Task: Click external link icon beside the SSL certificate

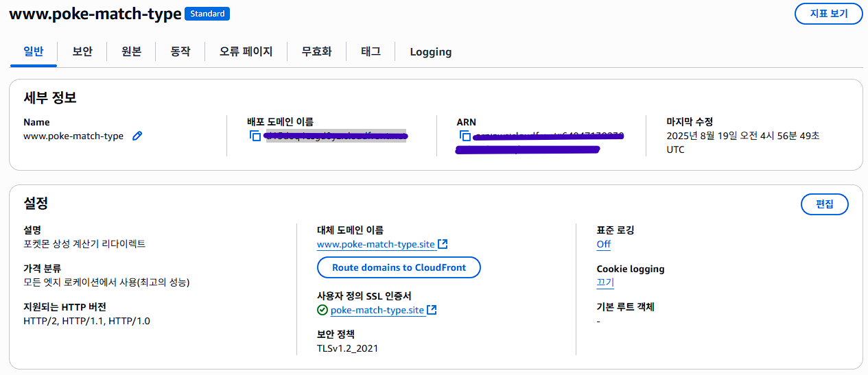Action: coord(432,310)
